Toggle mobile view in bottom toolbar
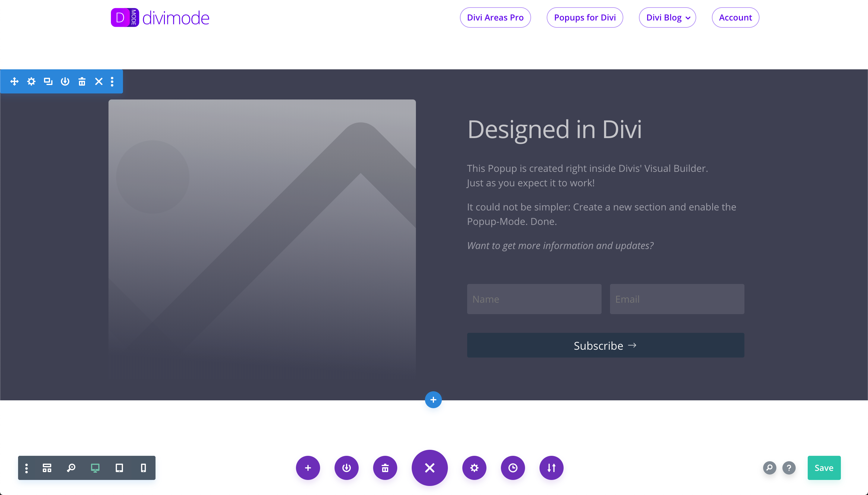 pyautogui.click(x=143, y=468)
